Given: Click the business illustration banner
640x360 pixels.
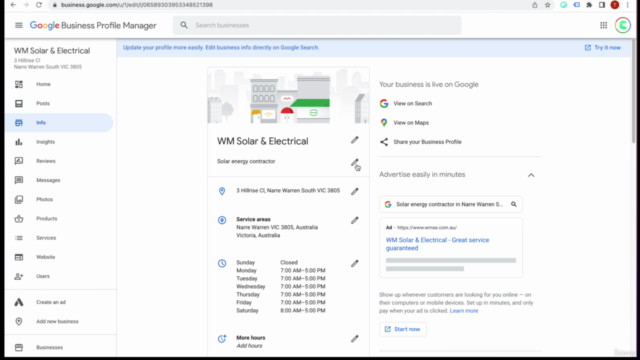Looking at the screenshot, I should [288, 96].
